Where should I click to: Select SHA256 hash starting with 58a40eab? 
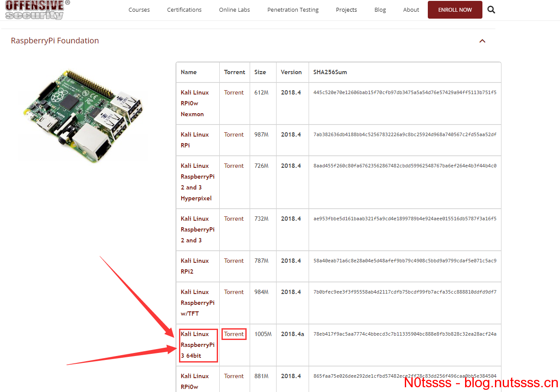405,261
